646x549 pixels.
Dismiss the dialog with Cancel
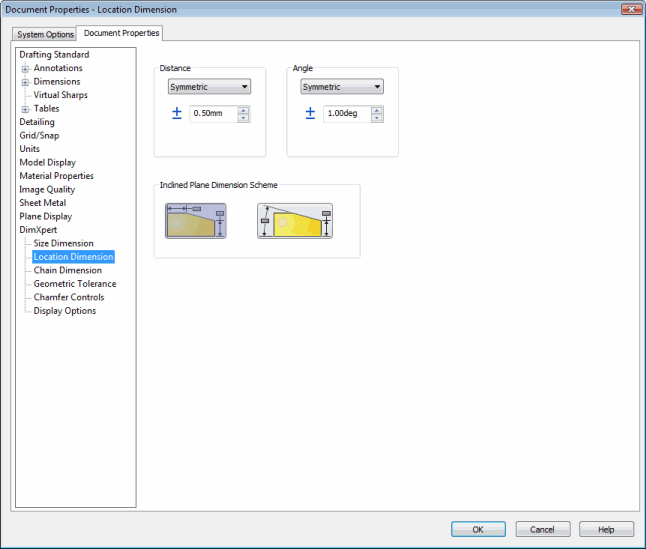pyautogui.click(x=543, y=529)
